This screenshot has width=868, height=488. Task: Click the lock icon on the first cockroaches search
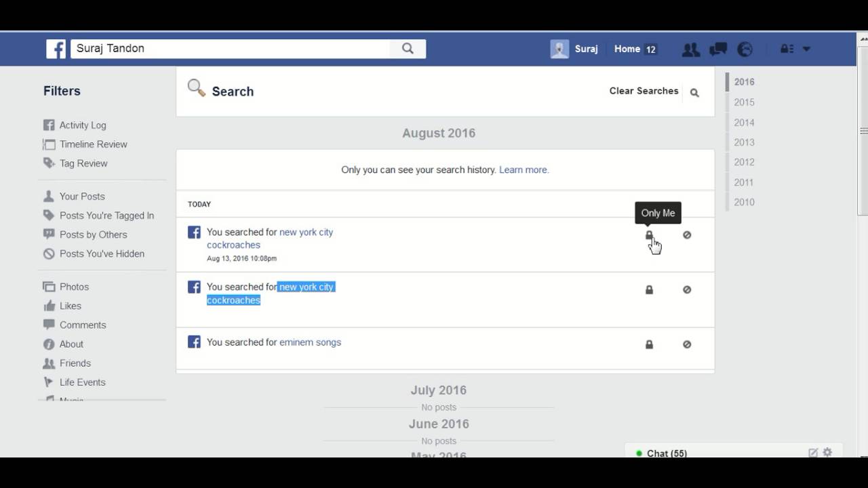[x=649, y=235]
